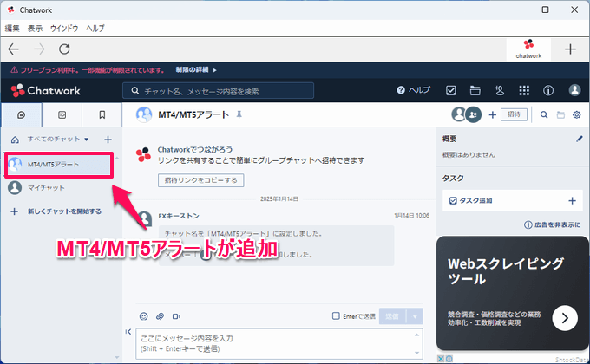Expand the すべてのチャット filter dropdown

pos(57,140)
